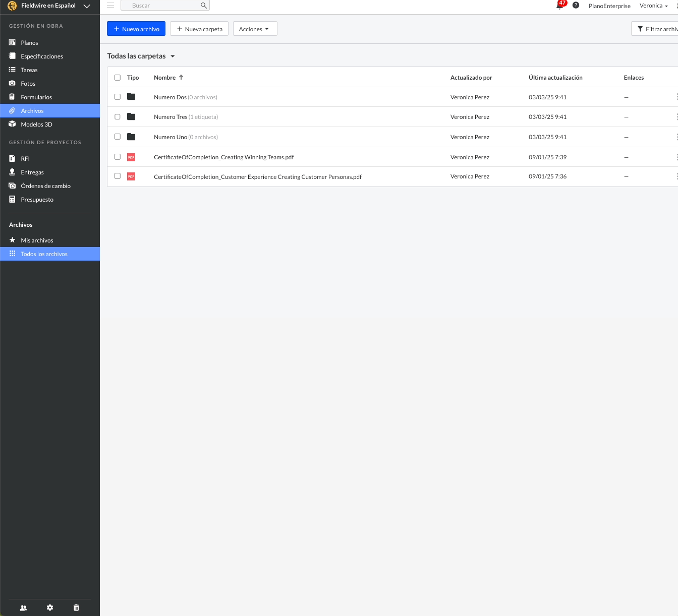The width and height of the screenshot is (678, 616).
Task: Go to Especificaciones
Action: click(x=42, y=56)
